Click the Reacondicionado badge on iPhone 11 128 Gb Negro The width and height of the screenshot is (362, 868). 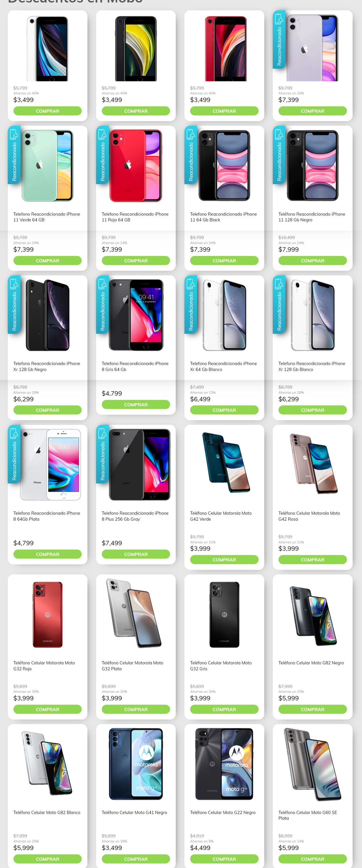pos(279,155)
